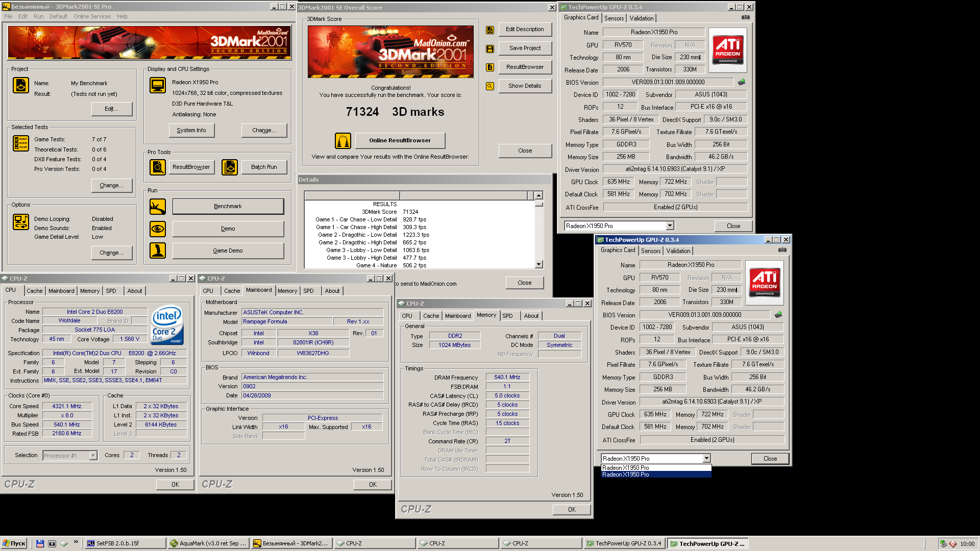The image size is (980, 551).
Task: Select highlighted Radeon X1950 Pro list entry
Action: [x=656, y=474]
